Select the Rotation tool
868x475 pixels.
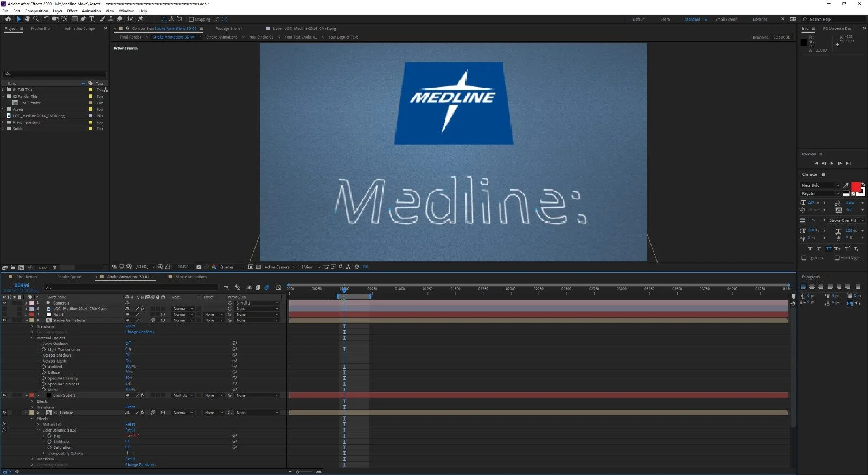[47, 19]
